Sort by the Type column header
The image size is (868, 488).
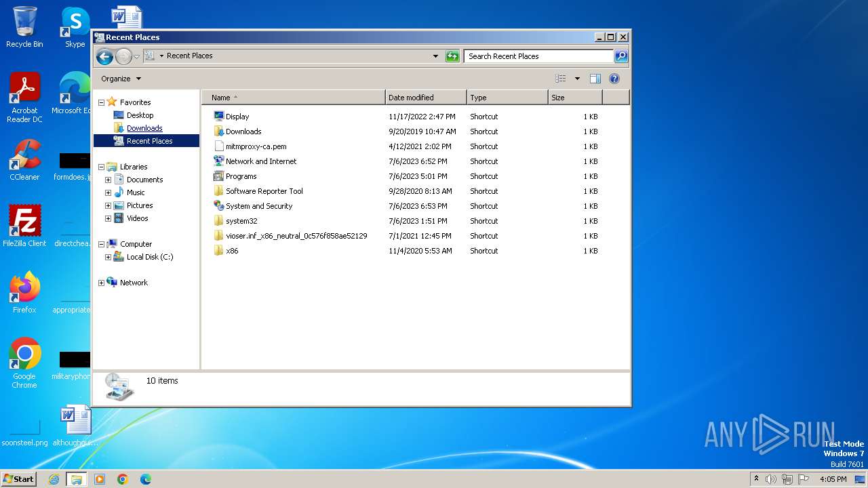tap(507, 98)
